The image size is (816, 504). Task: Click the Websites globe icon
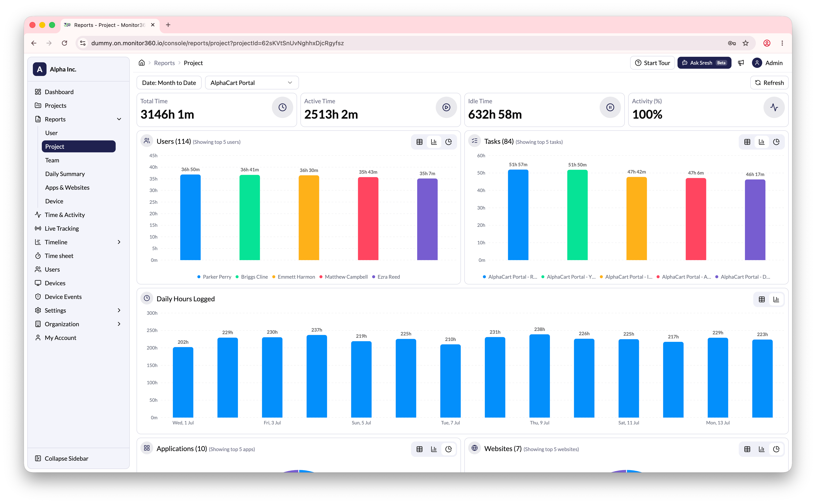click(x=474, y=448)
